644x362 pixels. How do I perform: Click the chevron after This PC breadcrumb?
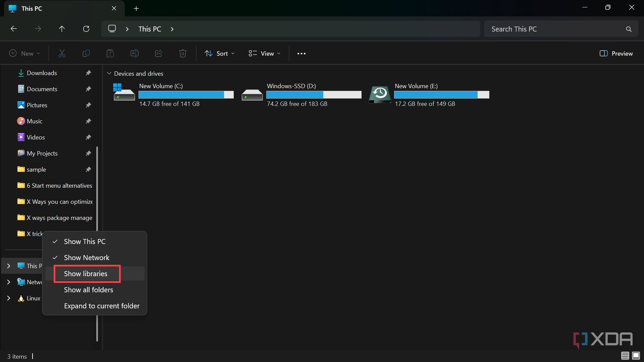(x=172, y=29)
